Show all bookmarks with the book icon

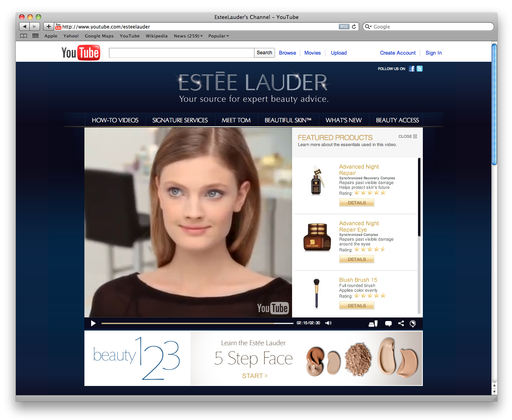[x=24, y=36]
